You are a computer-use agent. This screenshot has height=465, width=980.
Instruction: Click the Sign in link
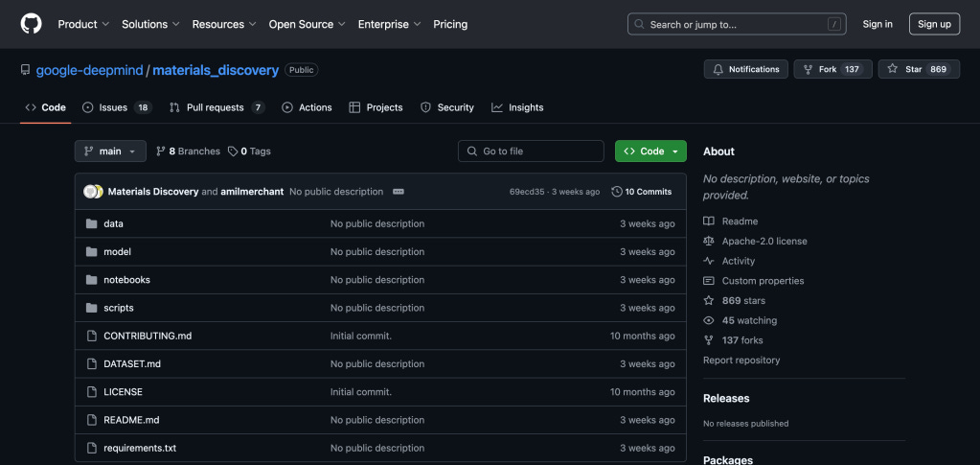877,24
